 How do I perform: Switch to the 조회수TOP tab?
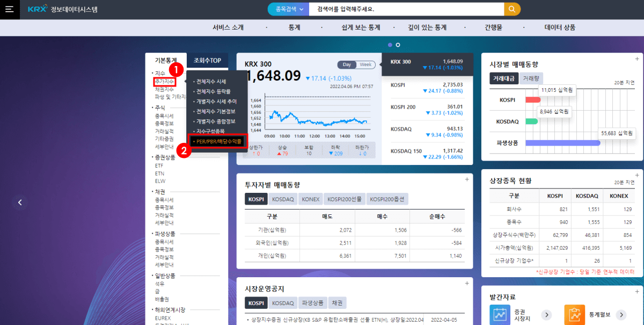[x=207, y=60]
